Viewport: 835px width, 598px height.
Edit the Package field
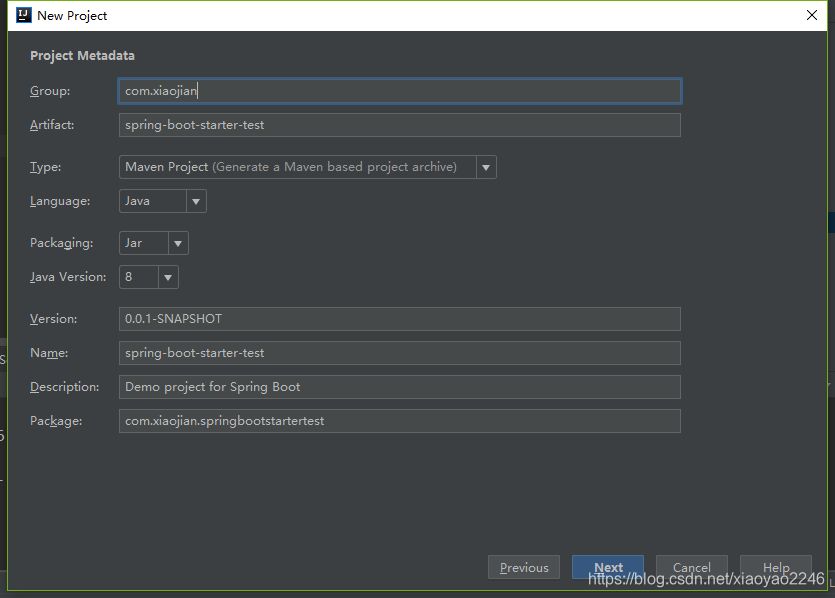[399, 421]
